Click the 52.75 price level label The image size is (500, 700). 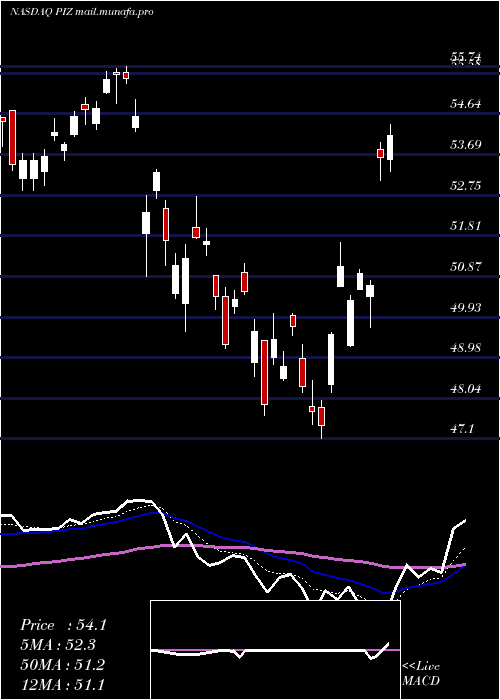[x=466, y=185]
